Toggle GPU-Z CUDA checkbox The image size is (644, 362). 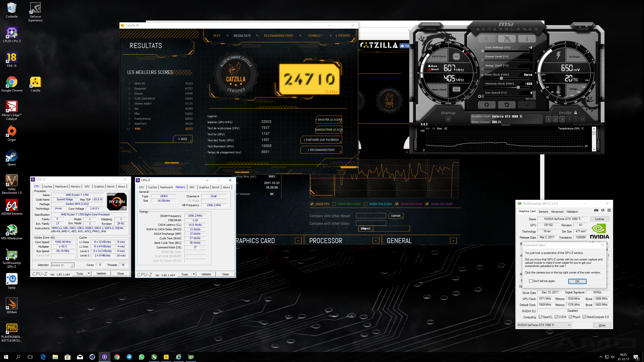(556, 317)
